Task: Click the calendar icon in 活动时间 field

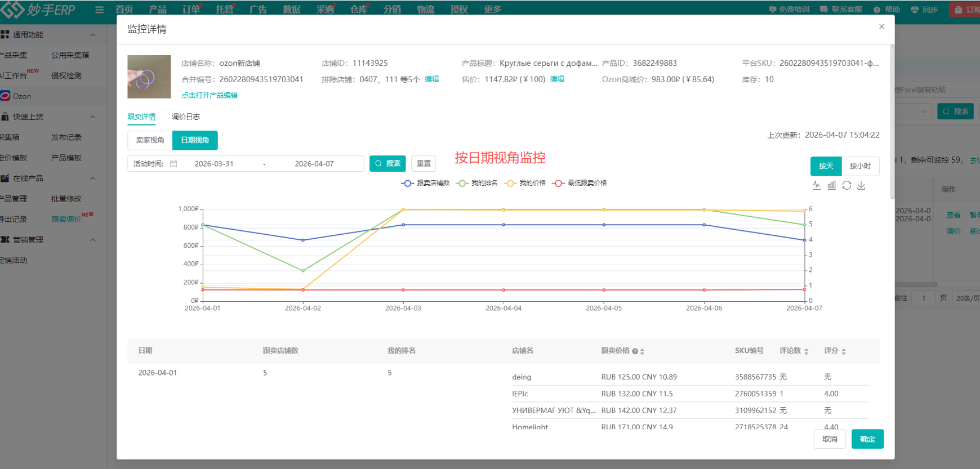Action: click(173, 164)
